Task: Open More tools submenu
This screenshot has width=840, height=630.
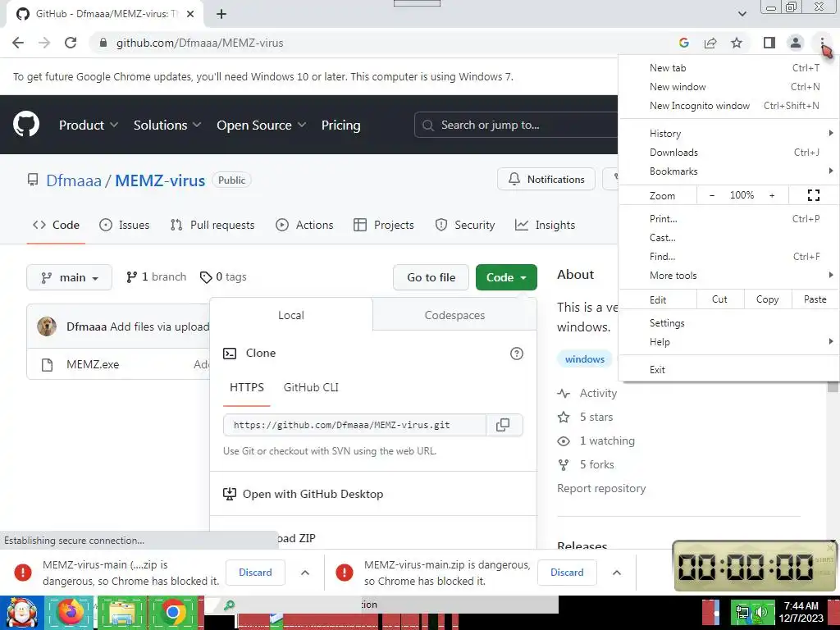Action: click(728, 276)
